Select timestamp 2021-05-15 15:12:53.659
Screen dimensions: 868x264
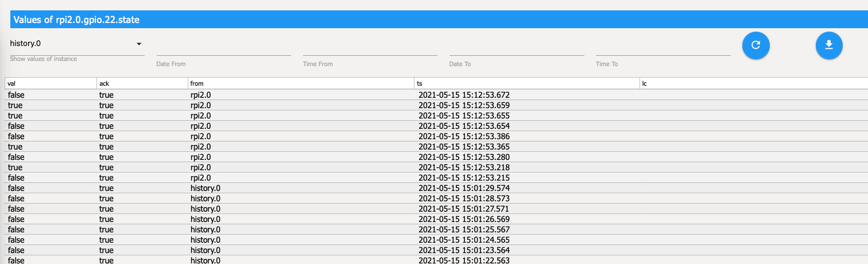464,105
